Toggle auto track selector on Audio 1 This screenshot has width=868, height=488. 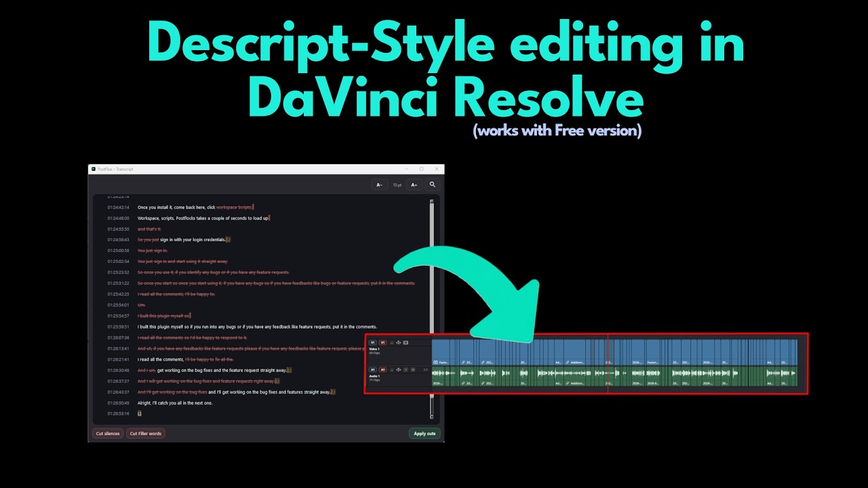click(x=399, y=369)
